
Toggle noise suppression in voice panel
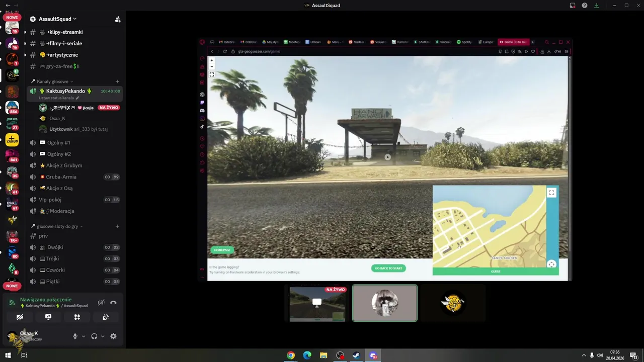[x=101, y=302]
